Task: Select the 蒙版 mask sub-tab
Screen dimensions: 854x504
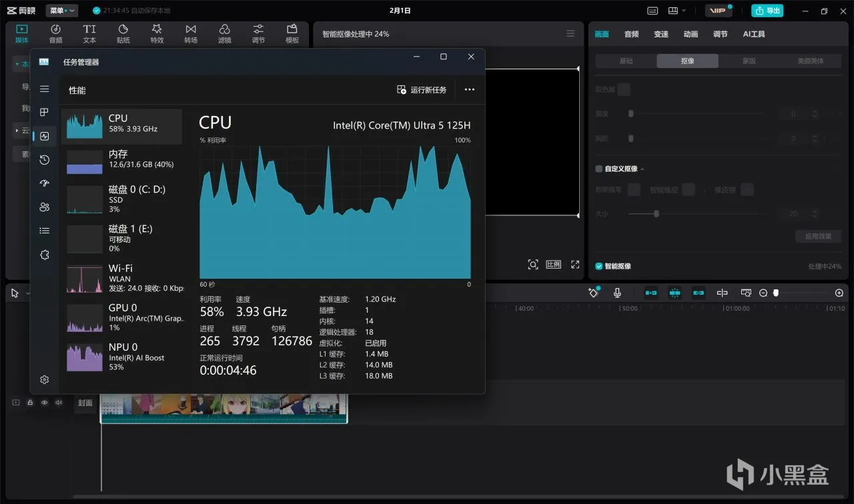Action: 749,61
